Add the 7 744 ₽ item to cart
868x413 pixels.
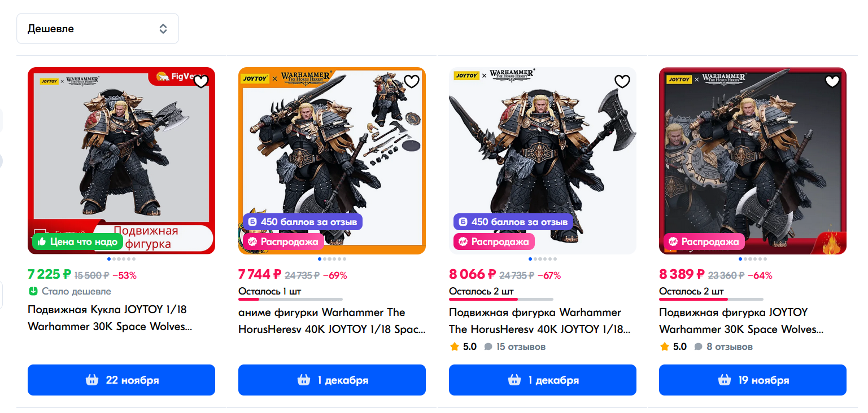click(x=332, y=380)
